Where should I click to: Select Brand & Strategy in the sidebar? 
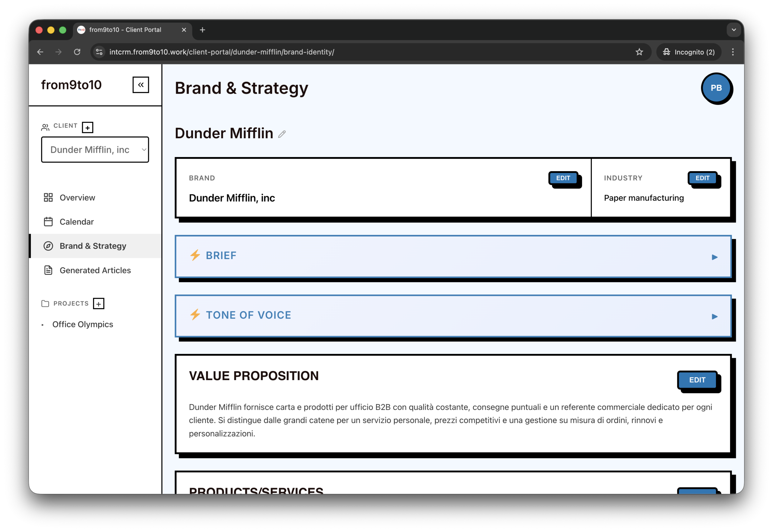pos(95,246)
